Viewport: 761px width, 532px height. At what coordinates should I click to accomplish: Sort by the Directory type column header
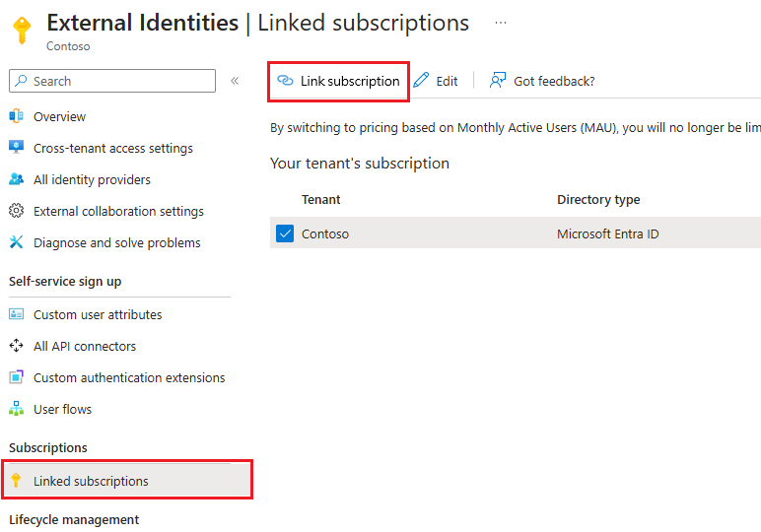[598, 200]
